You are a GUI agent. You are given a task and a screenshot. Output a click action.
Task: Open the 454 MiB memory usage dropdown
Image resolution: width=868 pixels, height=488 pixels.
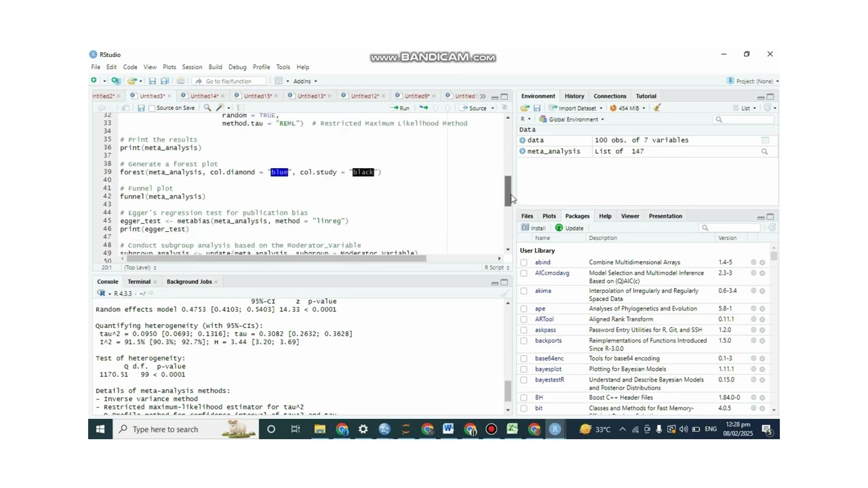[x=627, y=108]
